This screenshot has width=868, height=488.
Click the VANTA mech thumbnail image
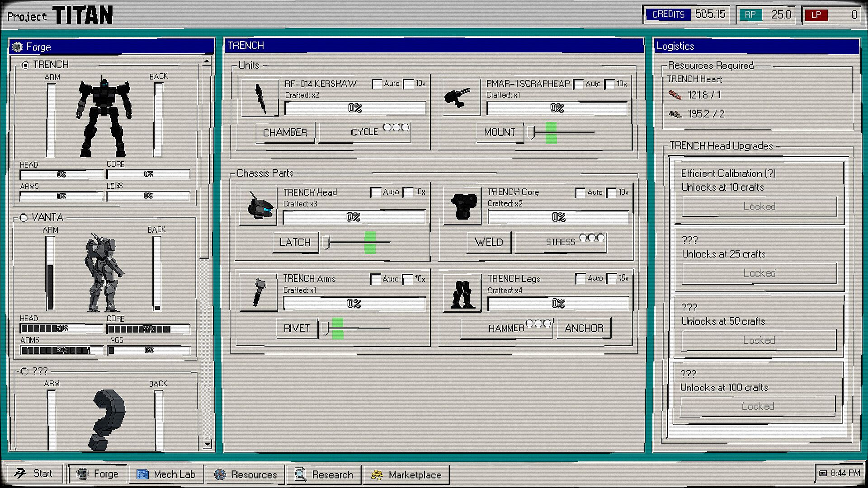pos(104,272)
